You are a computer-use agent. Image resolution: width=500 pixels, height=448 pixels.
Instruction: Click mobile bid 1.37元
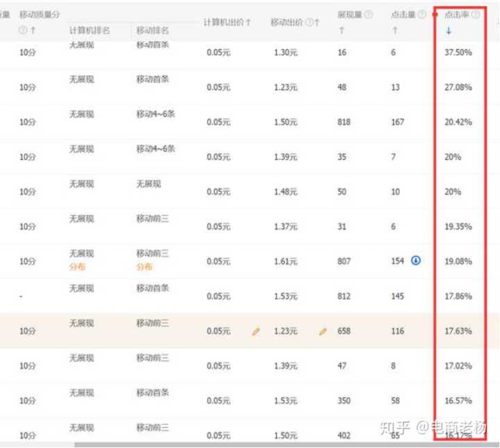(x=285, y=226)
